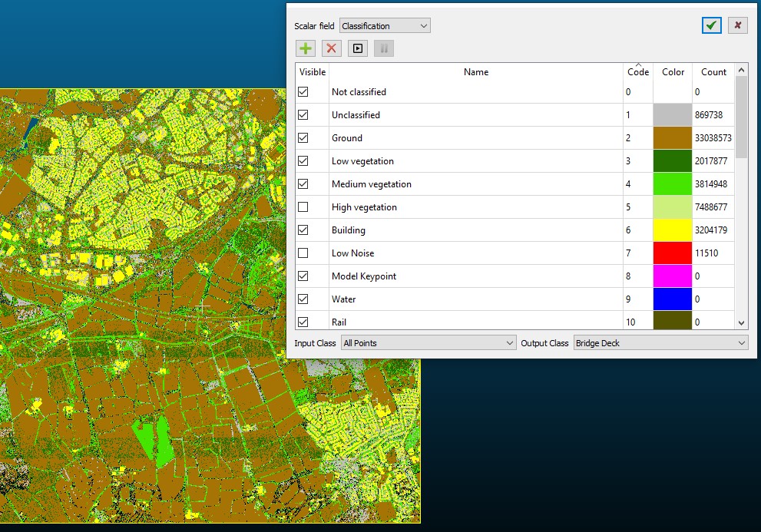Apply changes with the green checkmark icon
The image size is (761, 532).
(x=712, y=25)
